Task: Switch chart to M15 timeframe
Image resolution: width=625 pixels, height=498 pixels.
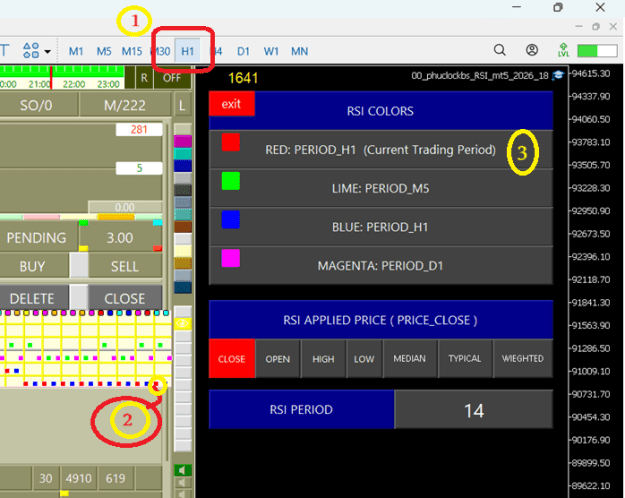Action: [132, 51]
